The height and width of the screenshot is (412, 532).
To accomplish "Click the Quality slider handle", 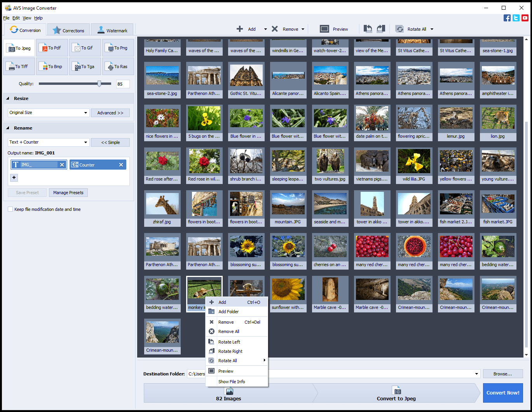I will point(99,84).
